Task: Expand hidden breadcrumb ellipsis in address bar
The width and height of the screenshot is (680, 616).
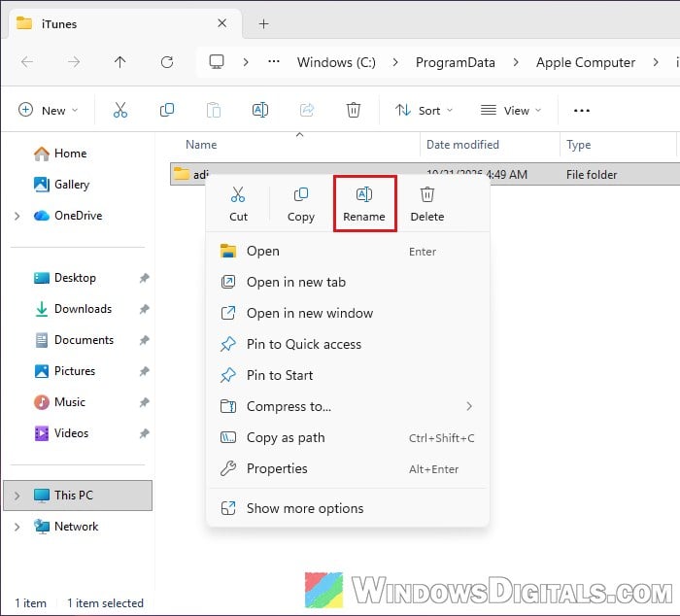Action: coord(274,61)
